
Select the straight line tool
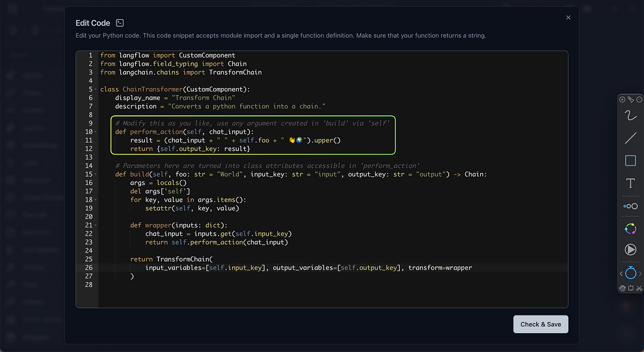pyautogui.click(x=631, y=138)
